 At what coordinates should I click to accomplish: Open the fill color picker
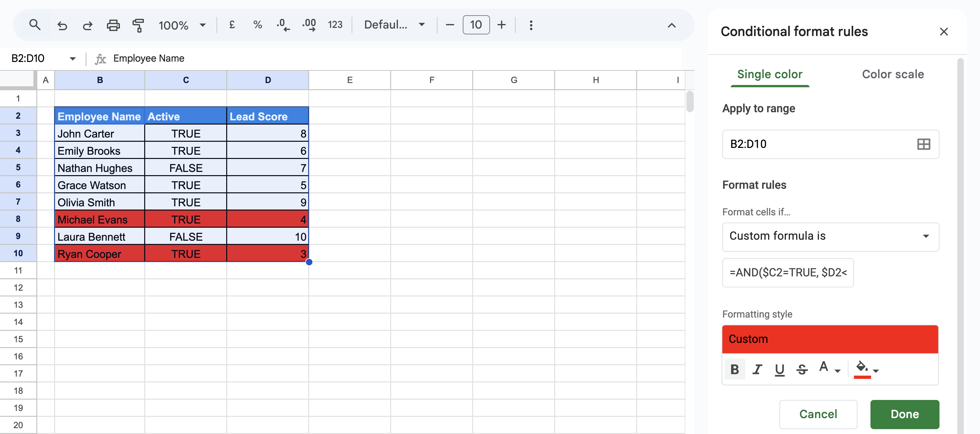tap(866, 369)
